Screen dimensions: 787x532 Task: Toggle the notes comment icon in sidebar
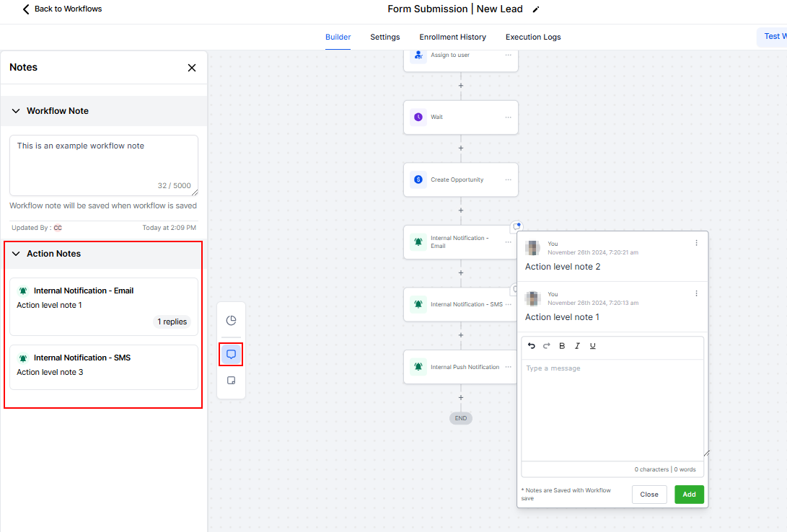[x=231, y=355]
